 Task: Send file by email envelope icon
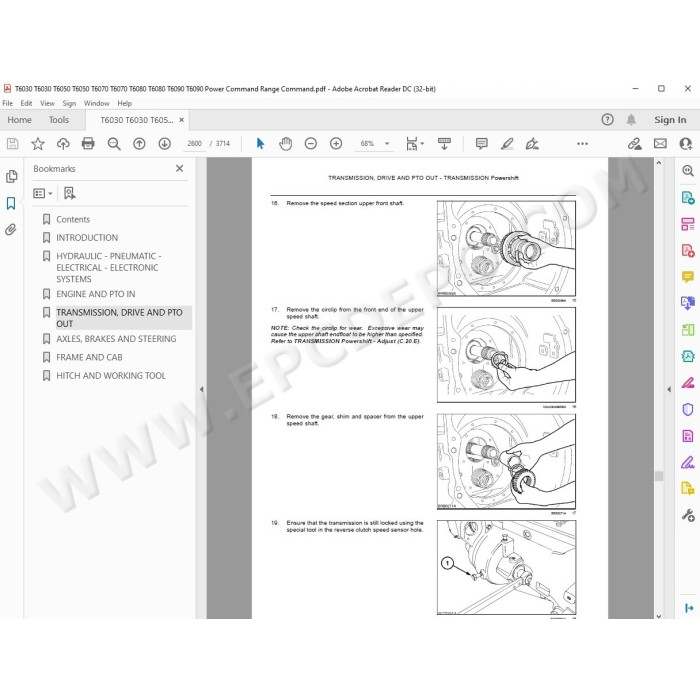point(660,144)
